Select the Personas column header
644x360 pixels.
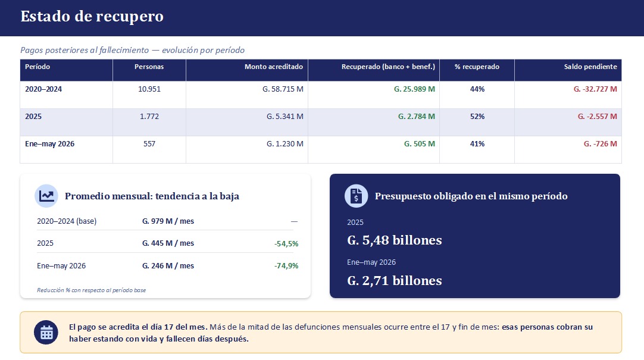tap(149, 67)
